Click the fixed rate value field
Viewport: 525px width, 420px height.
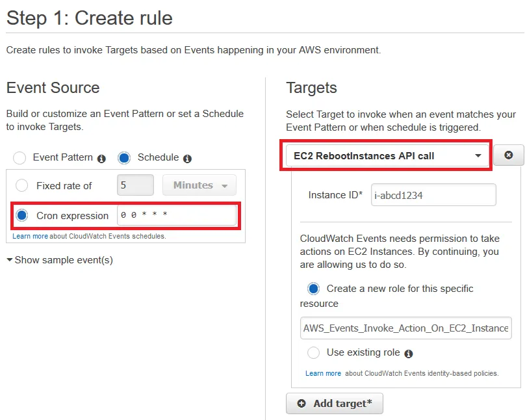[x=135, y=185]
